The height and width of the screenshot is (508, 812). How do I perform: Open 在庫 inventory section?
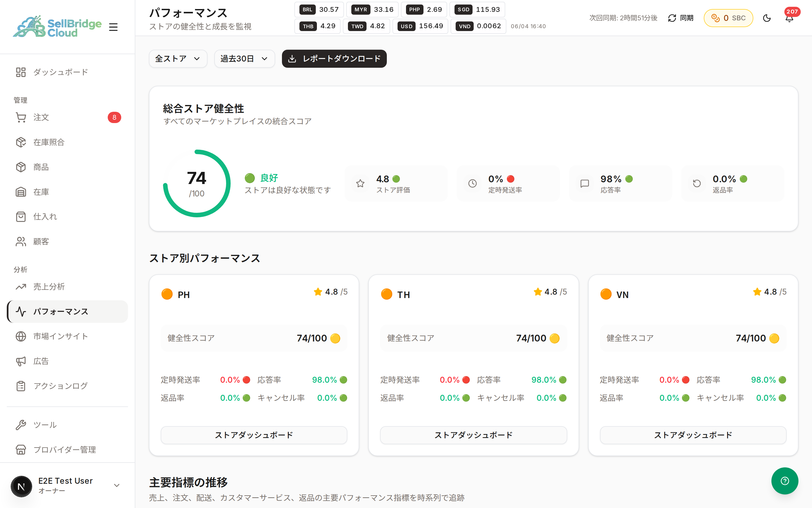pos(67,192)
